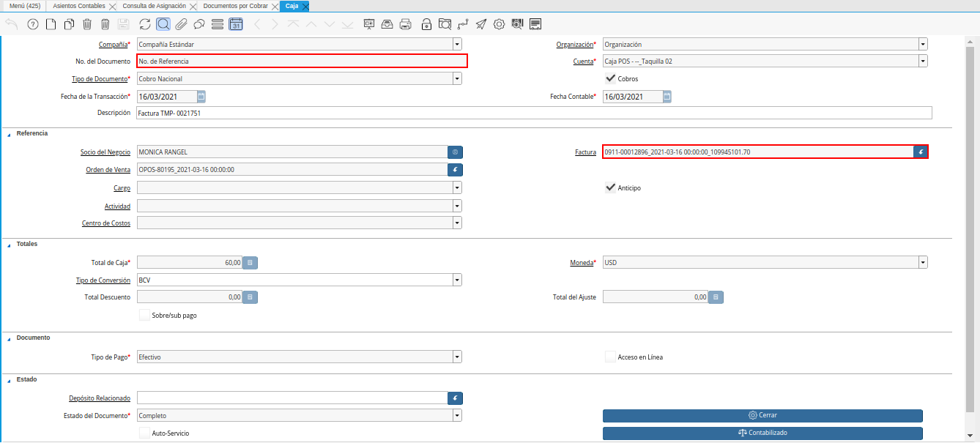Screen dimensions: 980x443
Task: Click the Refresh icon in toolbar
Action: (145, 24)
